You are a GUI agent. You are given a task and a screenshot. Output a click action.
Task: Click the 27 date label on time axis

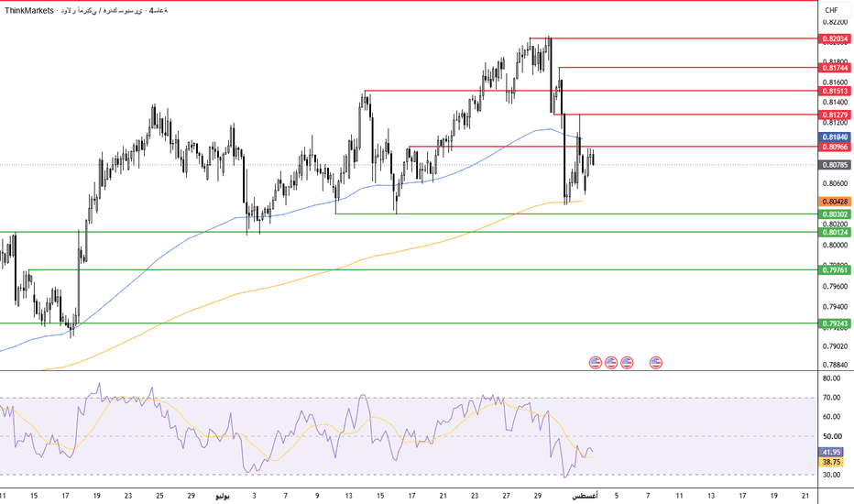507,496
